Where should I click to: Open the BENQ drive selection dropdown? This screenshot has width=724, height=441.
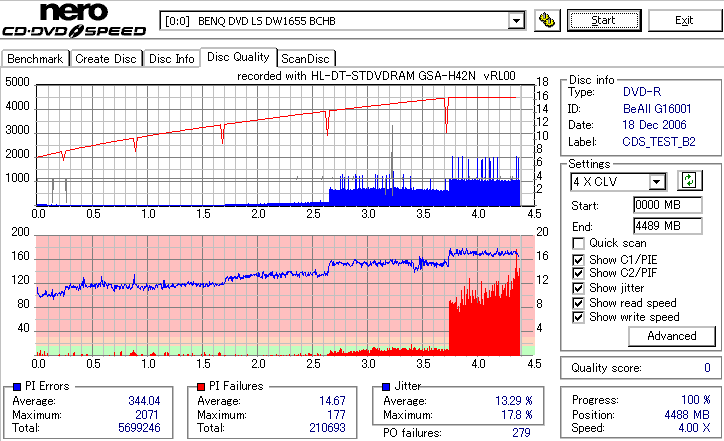click(x=516, y=21)
